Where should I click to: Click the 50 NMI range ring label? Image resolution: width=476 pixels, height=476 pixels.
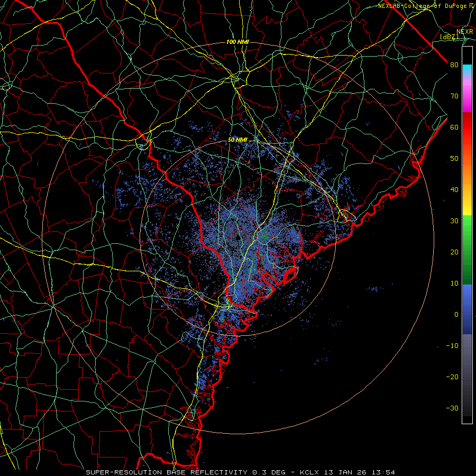pos(237,140)
